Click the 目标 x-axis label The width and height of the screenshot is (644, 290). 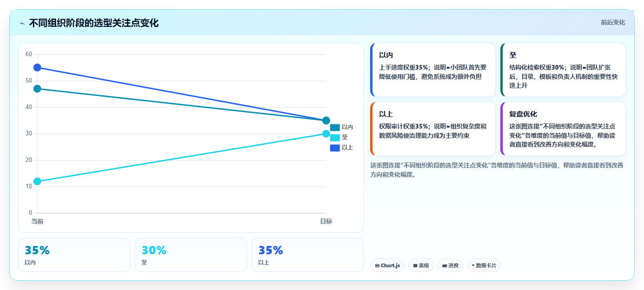click(x=326, y=221)
